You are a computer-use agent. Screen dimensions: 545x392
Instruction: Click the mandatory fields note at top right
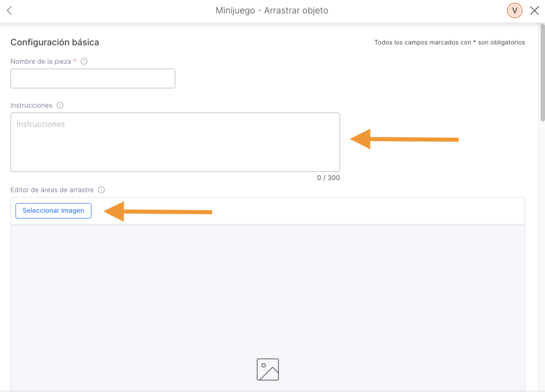point(449,43)
